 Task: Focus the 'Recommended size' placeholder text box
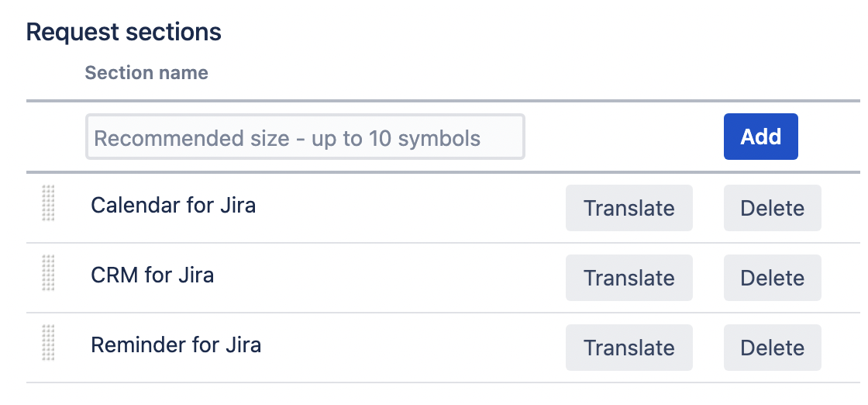tap(305, 137)
